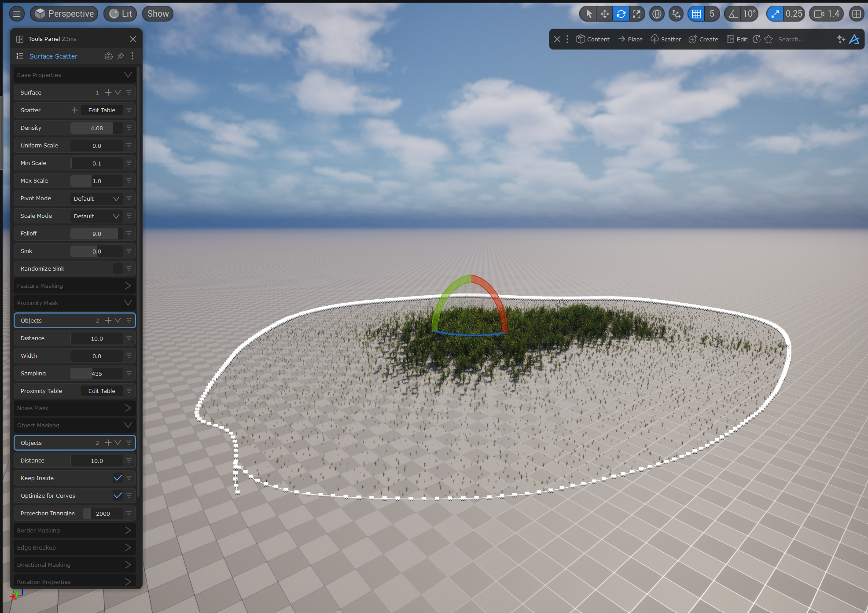Close the Tools Panel

(133, 39)
